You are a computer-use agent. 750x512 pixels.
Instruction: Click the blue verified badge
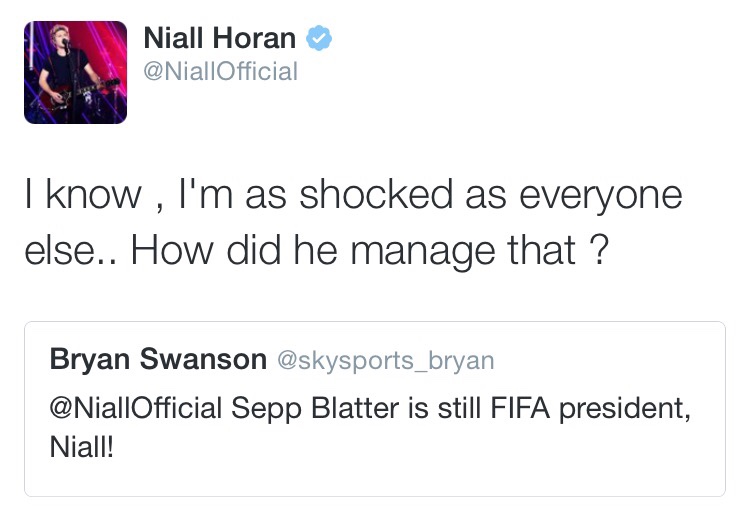(319, 38)
